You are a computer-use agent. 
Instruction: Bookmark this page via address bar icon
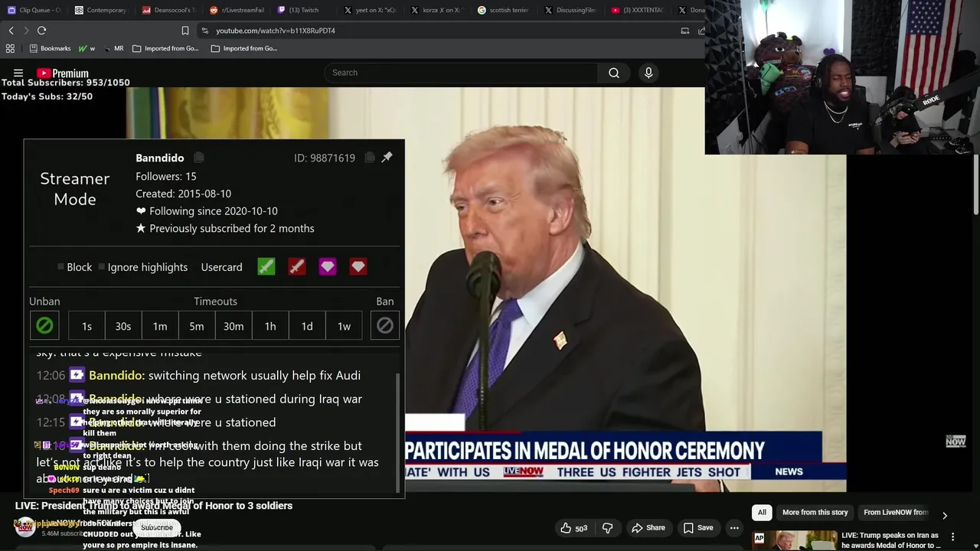coord(185,31)
